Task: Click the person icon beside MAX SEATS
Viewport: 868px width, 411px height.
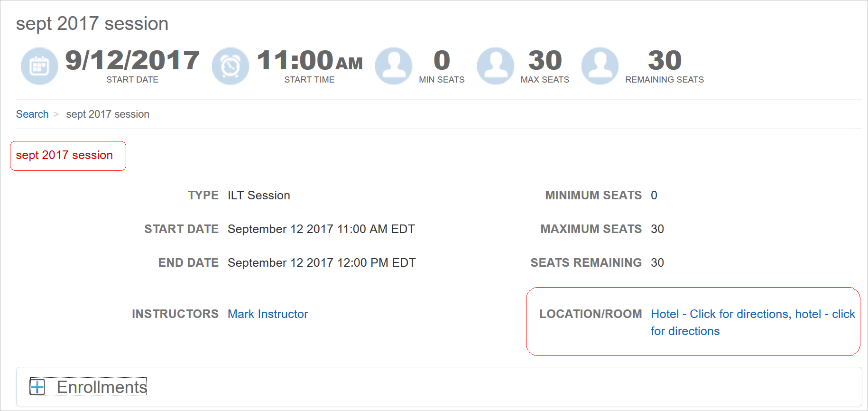Action: [495, 66]
